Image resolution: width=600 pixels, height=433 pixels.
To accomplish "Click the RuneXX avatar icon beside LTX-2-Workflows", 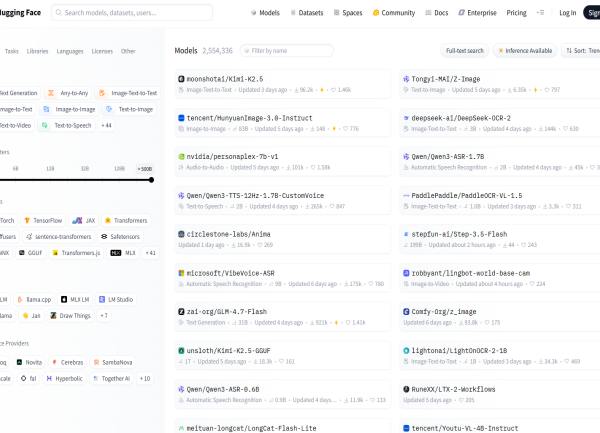I will [x=406, y=389].
